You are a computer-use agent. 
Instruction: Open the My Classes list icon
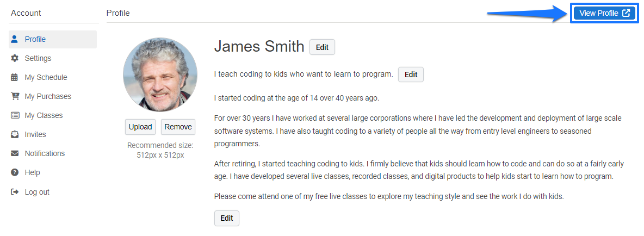[x=15, y=115]
